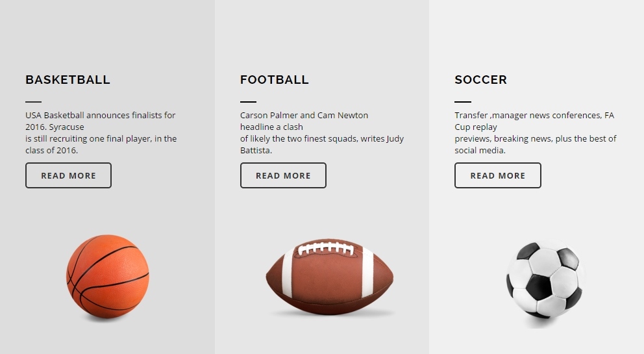Click the shadow beneath the basketball
This screenshot has width=644, height=354.
[105, 319]
